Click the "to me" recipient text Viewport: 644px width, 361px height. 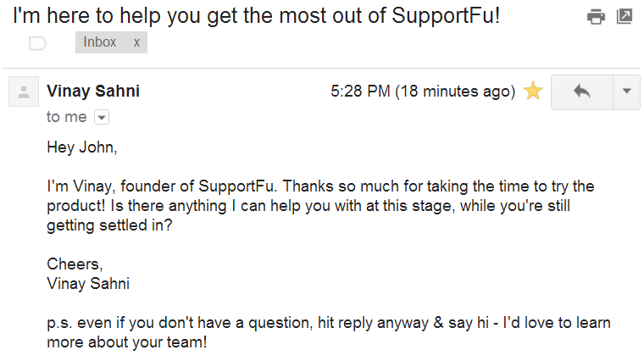pyautogui.click(x=67, y=117)
